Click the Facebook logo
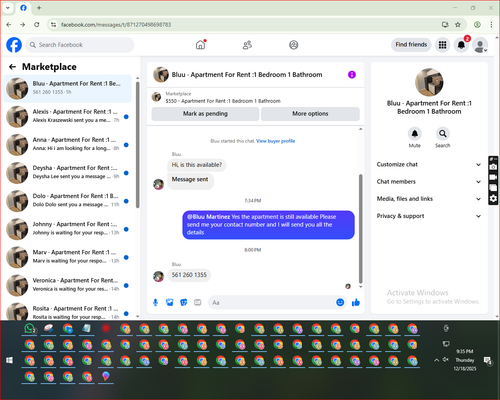 point(14,45)
